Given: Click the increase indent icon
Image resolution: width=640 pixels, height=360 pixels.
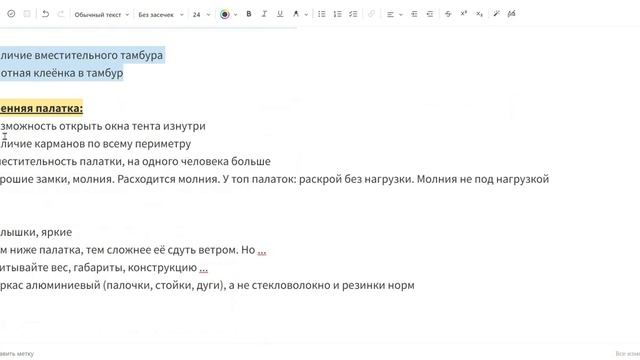Looking at the screenshot, I should pos(414,14).
